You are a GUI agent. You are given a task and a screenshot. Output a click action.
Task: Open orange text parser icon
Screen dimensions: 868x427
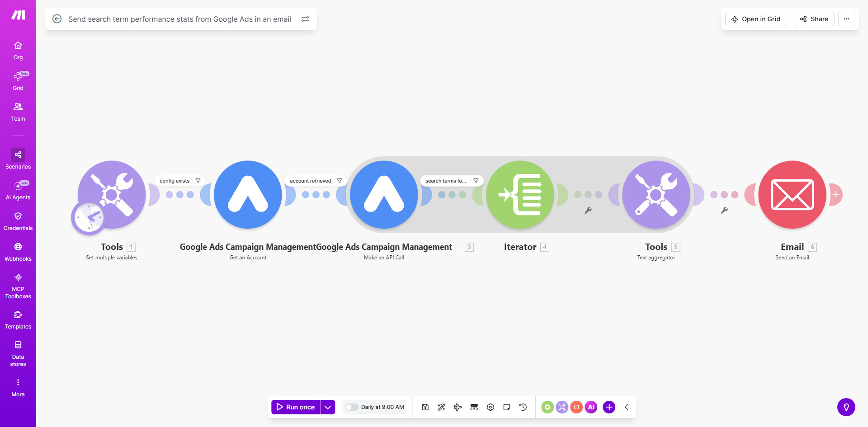coord(576,407)
